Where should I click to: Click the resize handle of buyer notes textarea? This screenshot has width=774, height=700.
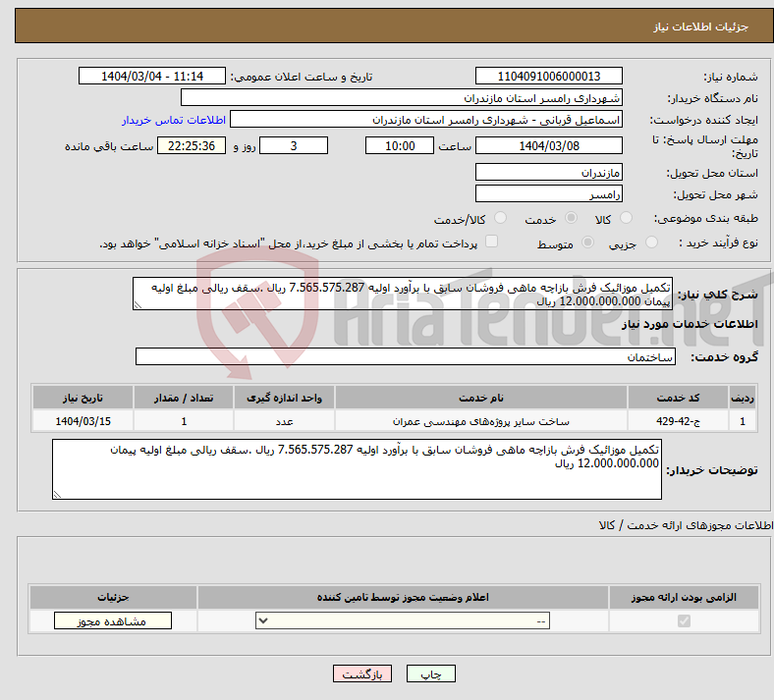[x=57, y=494]
